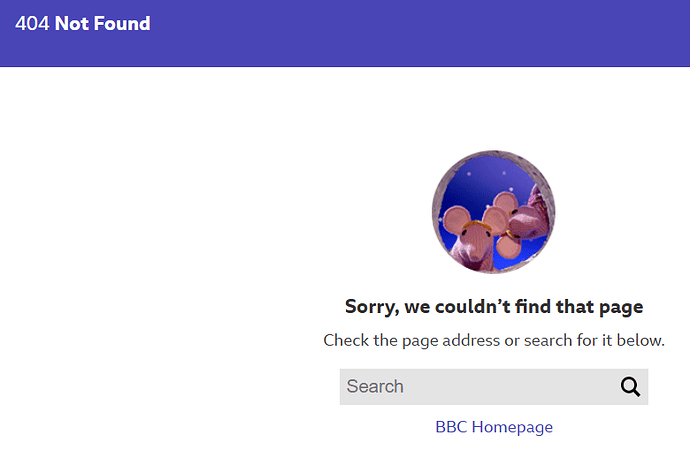
Task: Click the bold 'Not Found' text
Action: coord(103,23)
